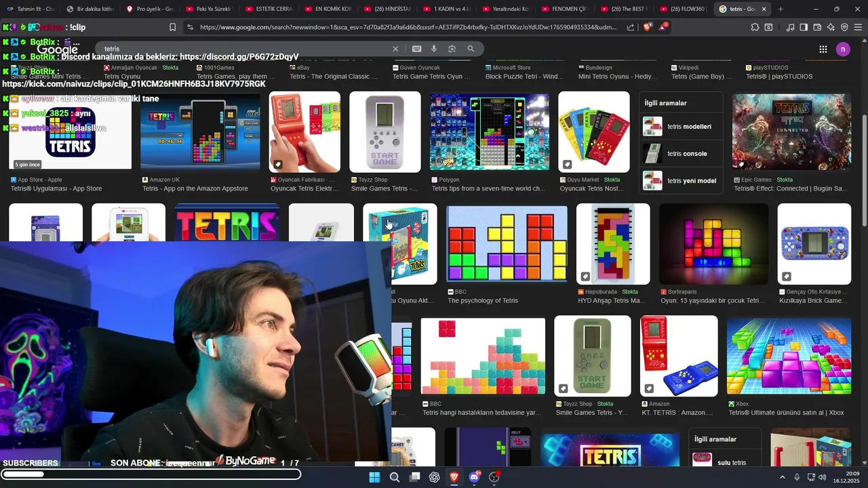
Task: Click the page vertical scrollbar thumb
Action: pos(864,171)
